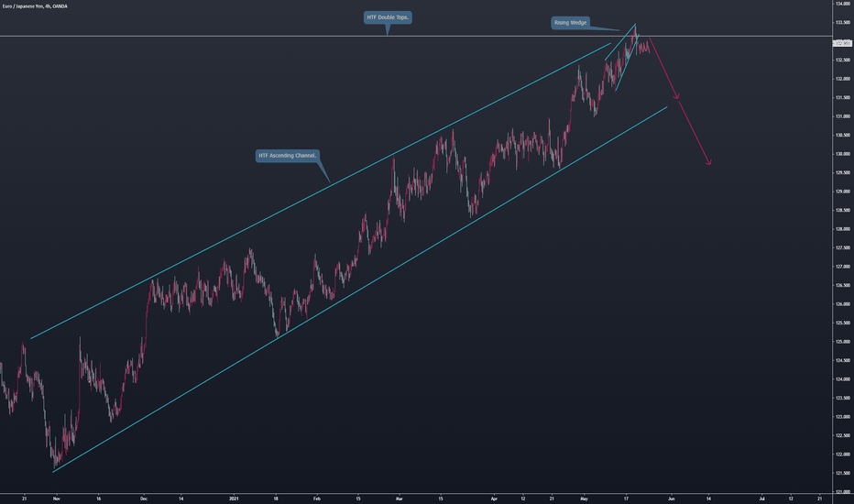
Task: Click the 134.000 price axis label
Action: (x=843, y=4)
